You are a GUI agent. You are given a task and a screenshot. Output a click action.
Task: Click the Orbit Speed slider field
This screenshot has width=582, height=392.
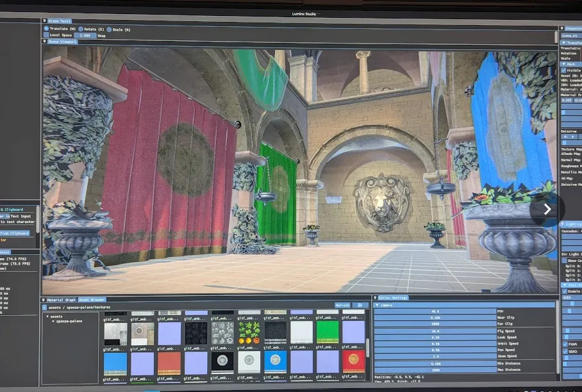[435, 343]
